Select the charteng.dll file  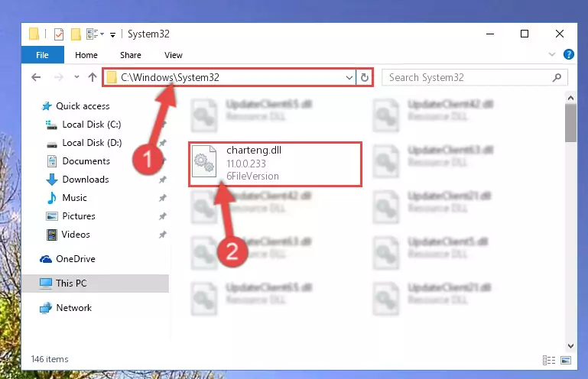[x=275, y=164]
